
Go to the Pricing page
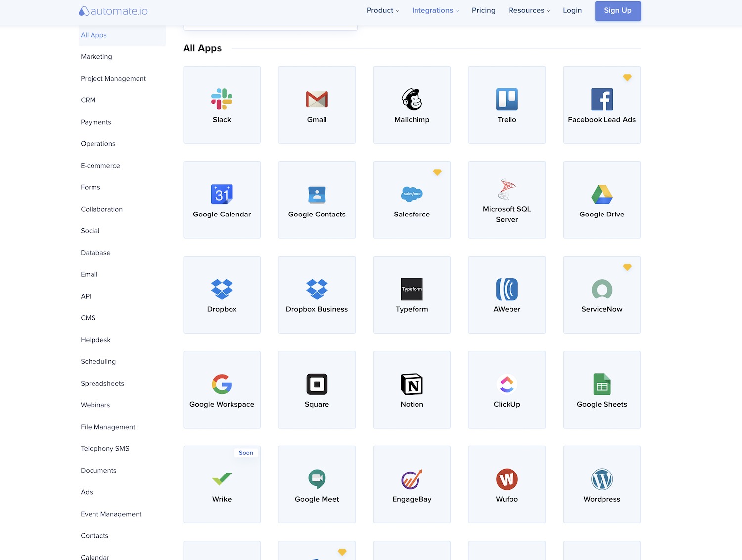tap(483, 10)
